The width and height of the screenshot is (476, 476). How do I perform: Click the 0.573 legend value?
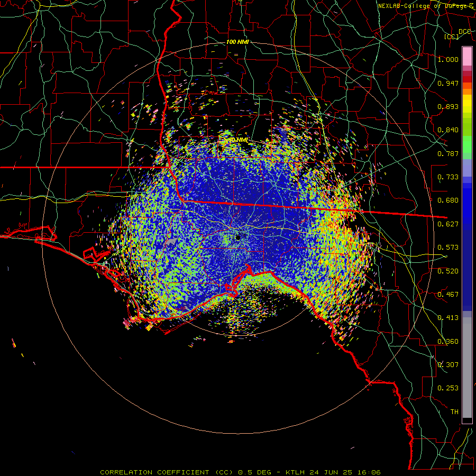coord(448,247)
